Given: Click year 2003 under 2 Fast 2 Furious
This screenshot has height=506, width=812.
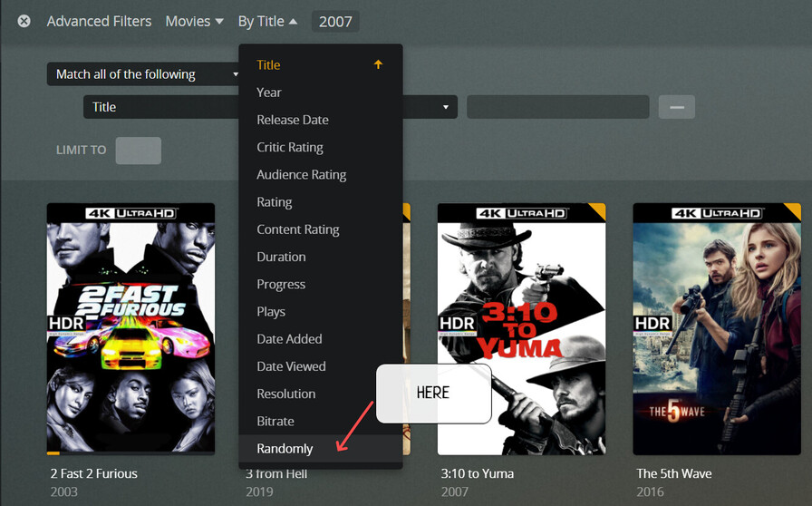Looking at the screenshot, I should (63, 491).
